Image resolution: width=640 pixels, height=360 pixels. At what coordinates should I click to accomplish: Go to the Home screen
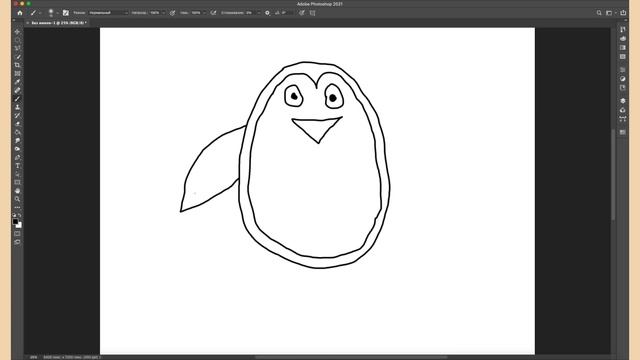tap(20, 13)
